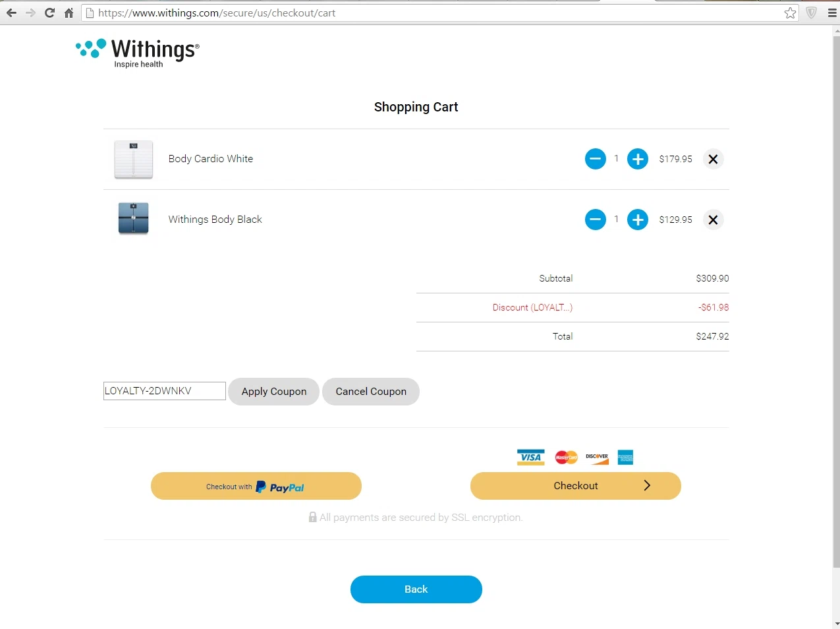Focus the coupon code input field
This screenshot has height=629, width=840.
165,391
